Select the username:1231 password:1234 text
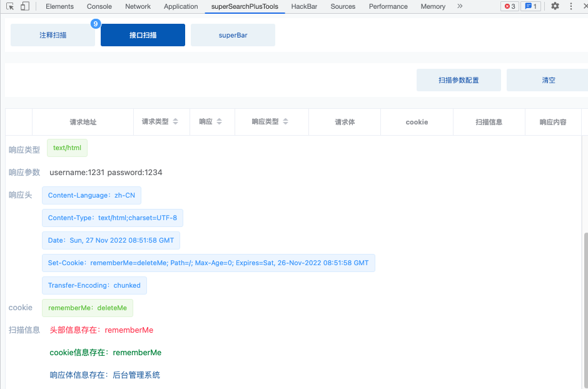The image size is (588, 389). (106, 173)
